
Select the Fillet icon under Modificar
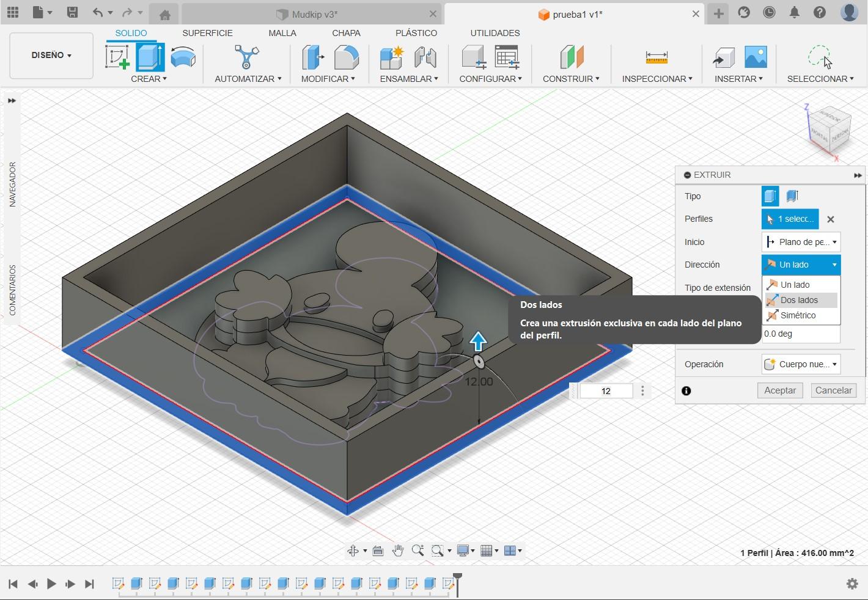coord(347,57)
